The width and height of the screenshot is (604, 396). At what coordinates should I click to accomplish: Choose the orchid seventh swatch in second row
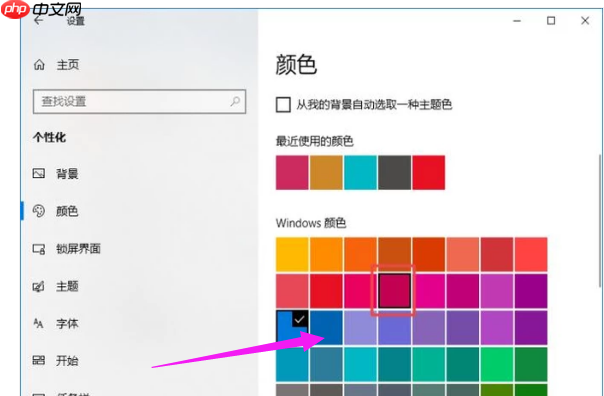(x=497, y=291)
